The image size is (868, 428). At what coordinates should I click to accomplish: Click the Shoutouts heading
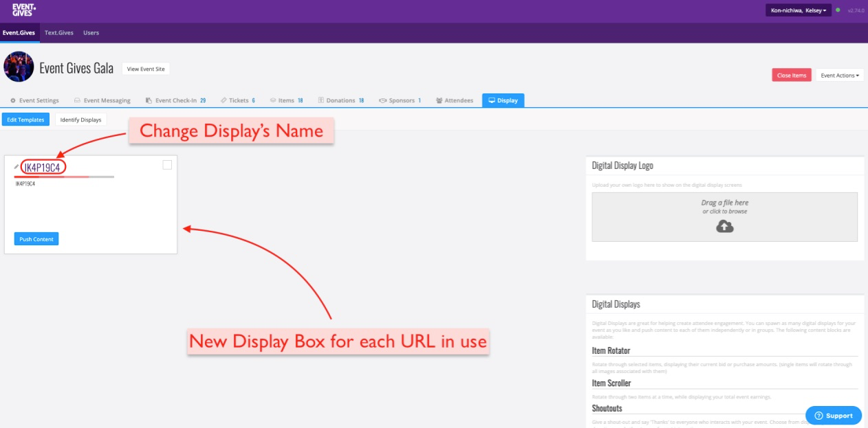(607, 408)
